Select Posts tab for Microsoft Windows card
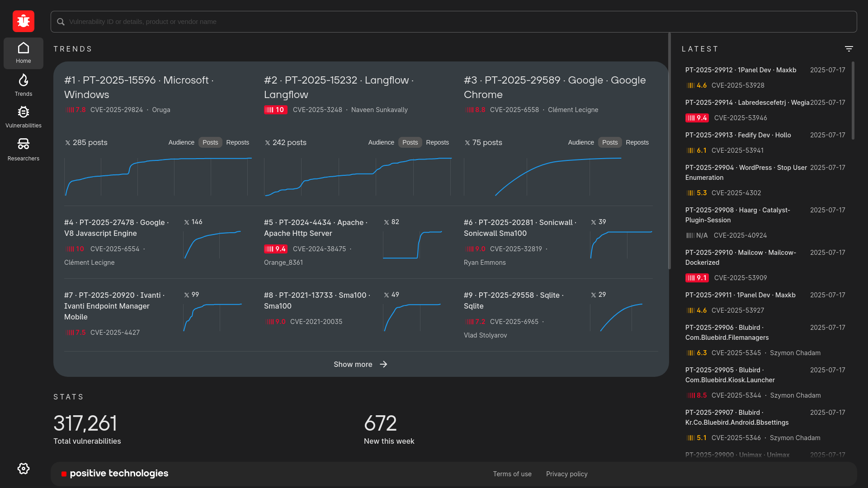 [210, 142]
